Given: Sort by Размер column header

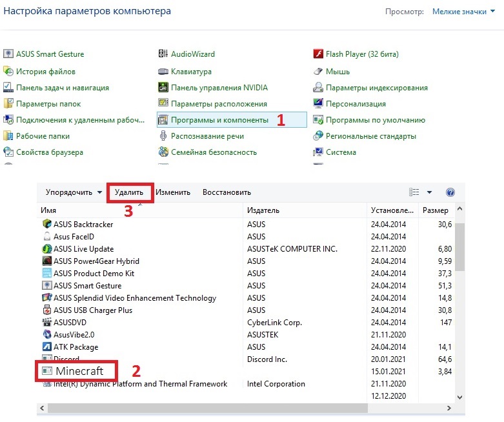Looking at the screenshot, I should pos(436,210).
